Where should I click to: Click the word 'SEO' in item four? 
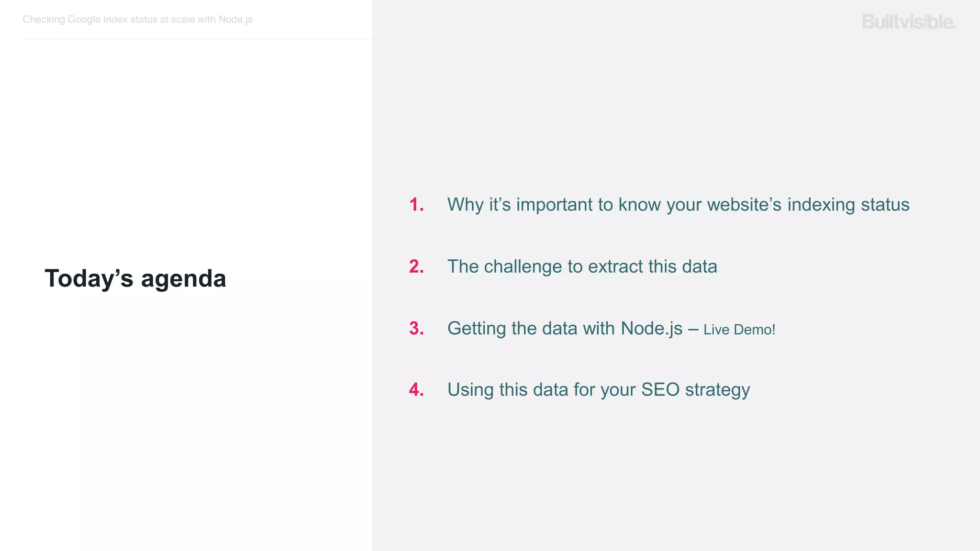click(660, 389)
